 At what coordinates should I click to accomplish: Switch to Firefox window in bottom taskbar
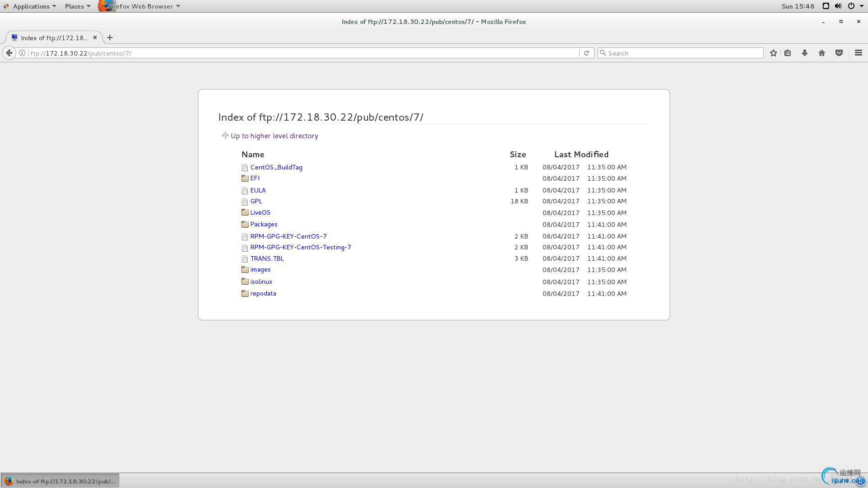(x=60, y=481)
